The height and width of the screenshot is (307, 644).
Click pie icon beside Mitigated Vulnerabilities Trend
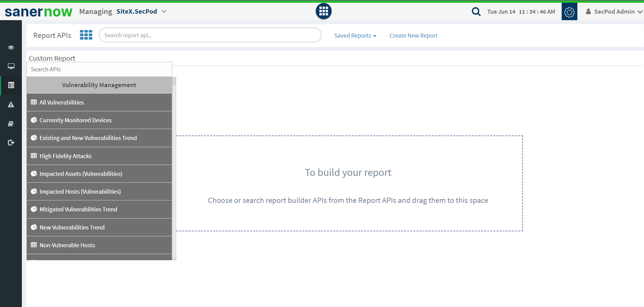coord(34,209)
